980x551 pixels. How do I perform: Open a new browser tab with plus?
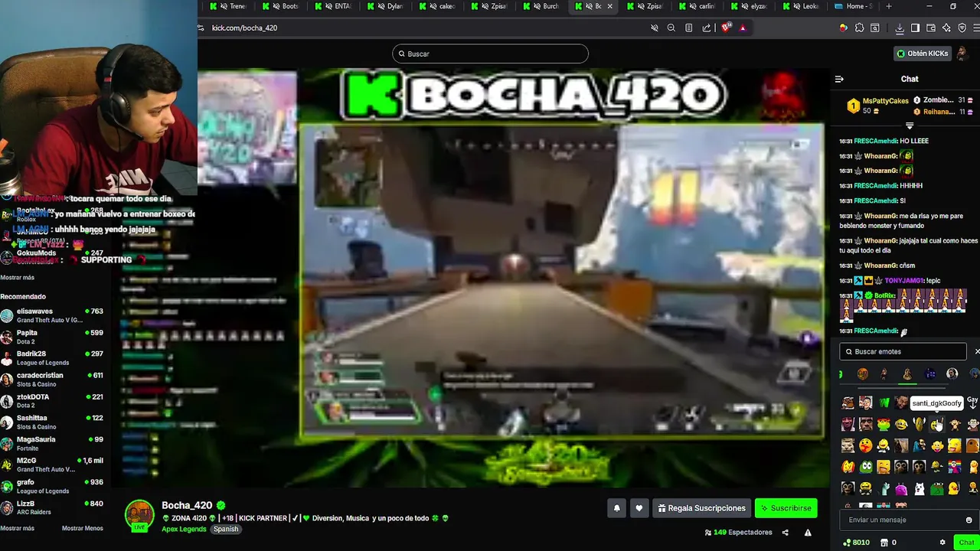888,6
